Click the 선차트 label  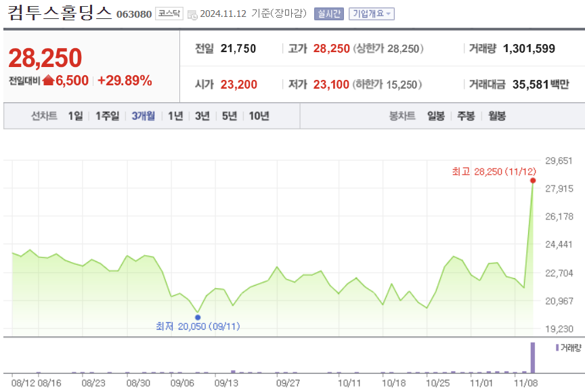(x=44, y=116)
